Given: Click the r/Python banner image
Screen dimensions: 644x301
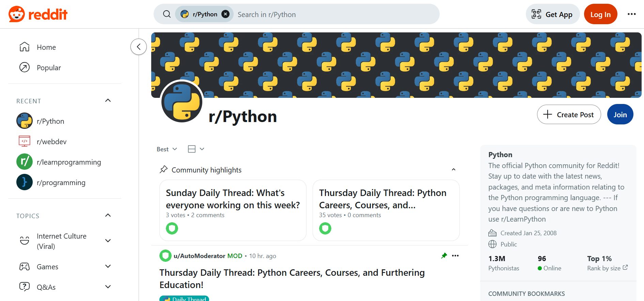Looking at the screenshot, I should (396, 65).
